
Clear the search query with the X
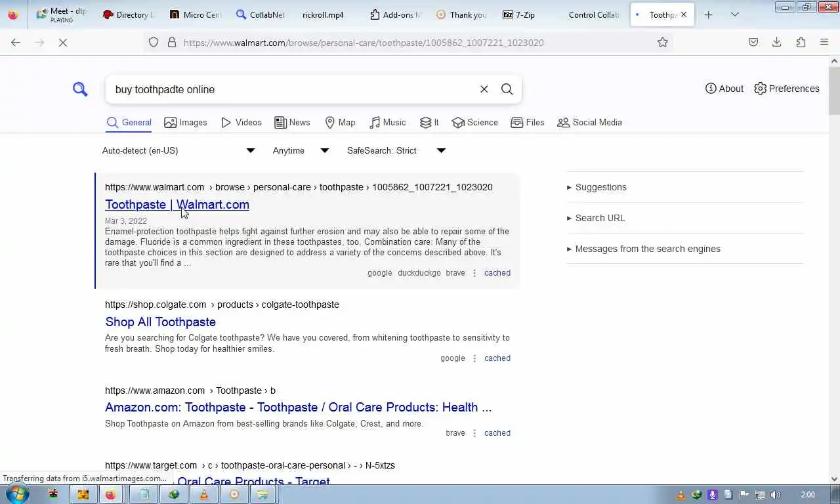[484, 89]
